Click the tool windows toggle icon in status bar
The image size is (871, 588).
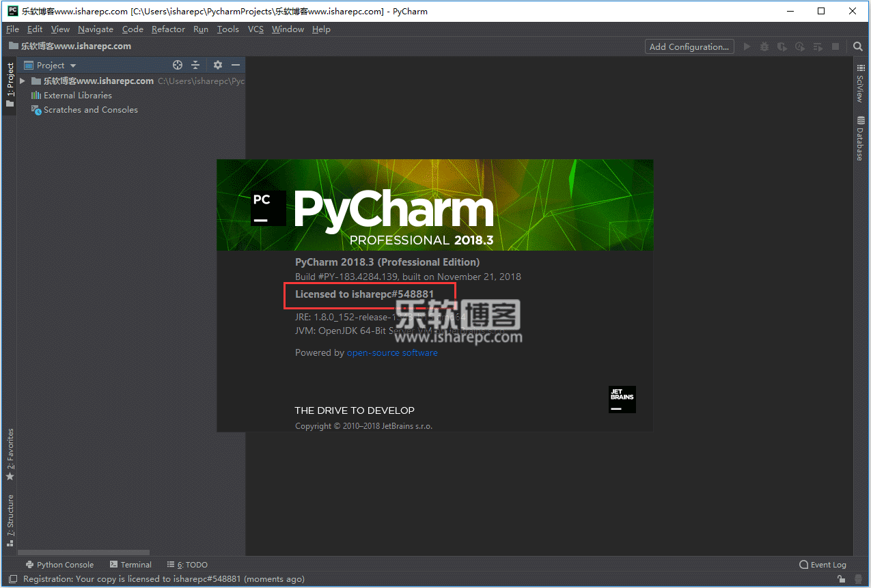tap(12, 579)
